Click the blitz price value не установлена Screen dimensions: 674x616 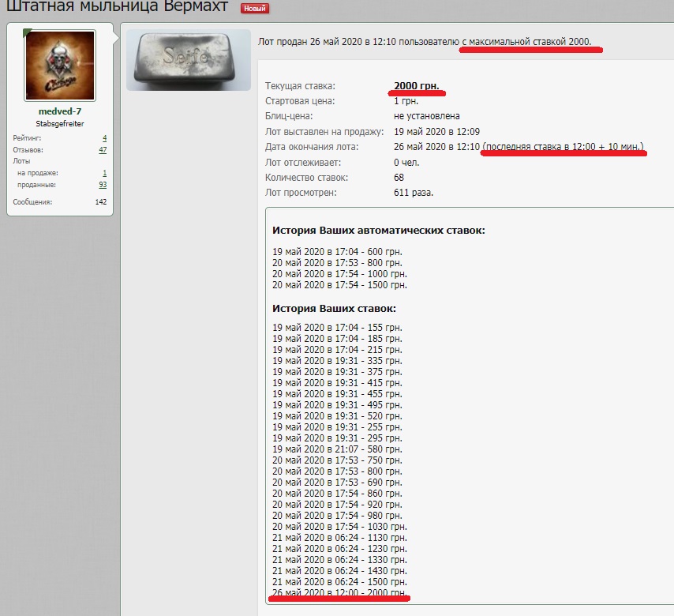click(x=427, y=116)
